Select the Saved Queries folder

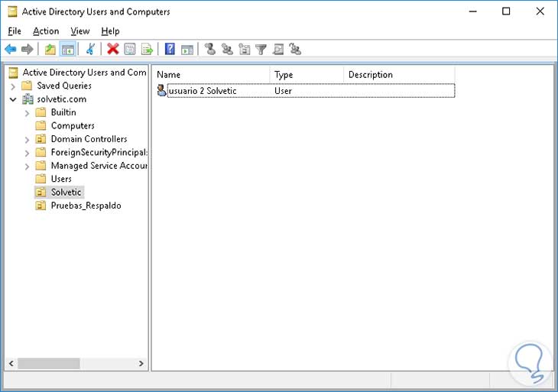click(x=64, y=86)
